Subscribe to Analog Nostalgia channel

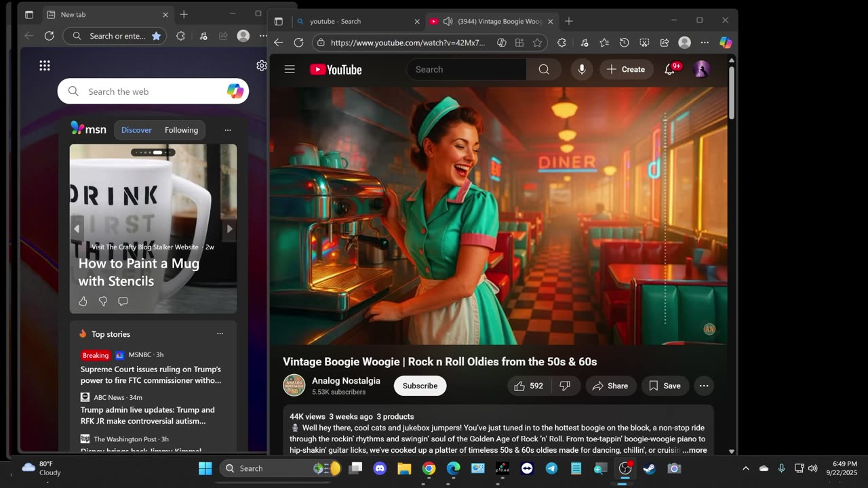(x=420, y=386)
